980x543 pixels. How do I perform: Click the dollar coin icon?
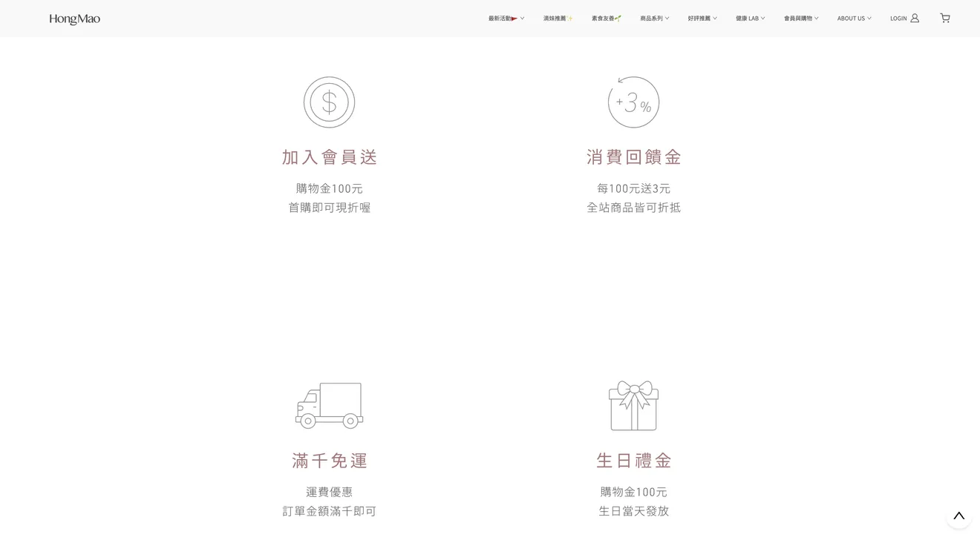(329, 102)
